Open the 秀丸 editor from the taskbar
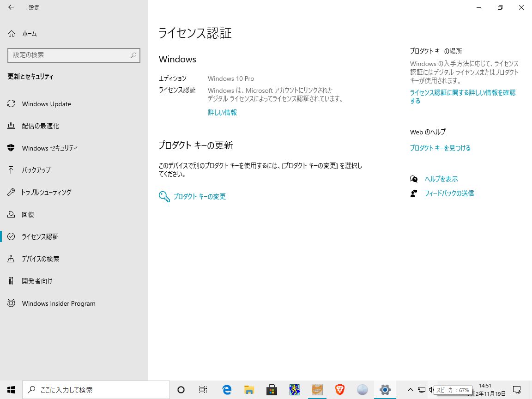 [294, 389]
